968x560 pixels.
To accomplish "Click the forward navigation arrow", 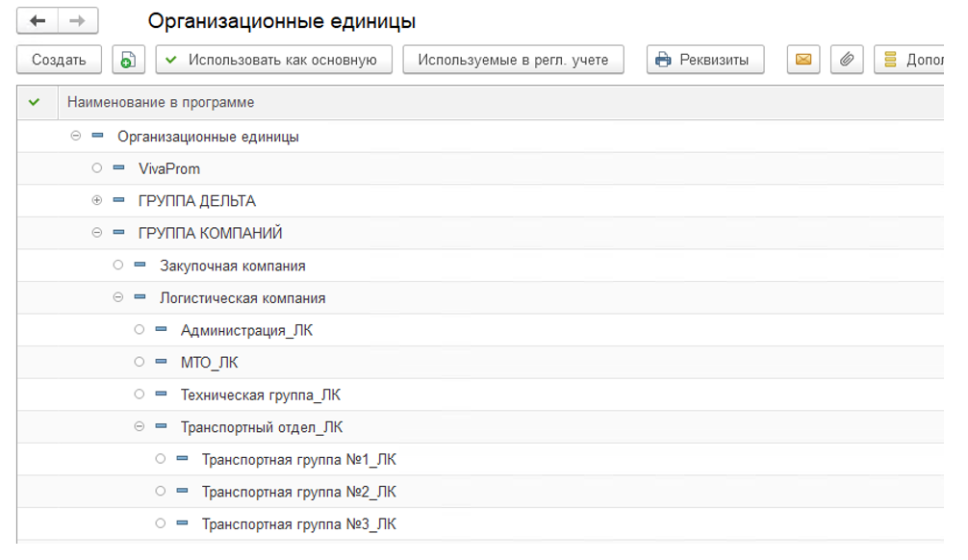I will coord(78,21).
